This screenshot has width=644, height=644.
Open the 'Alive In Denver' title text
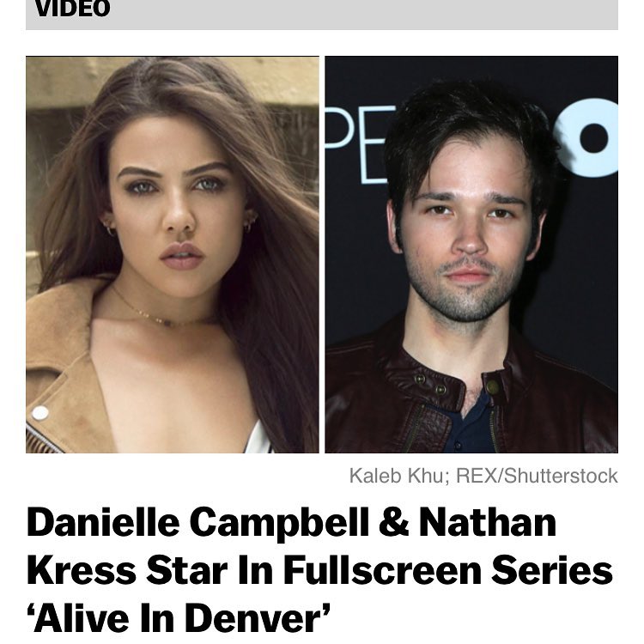tap(179, 617)
